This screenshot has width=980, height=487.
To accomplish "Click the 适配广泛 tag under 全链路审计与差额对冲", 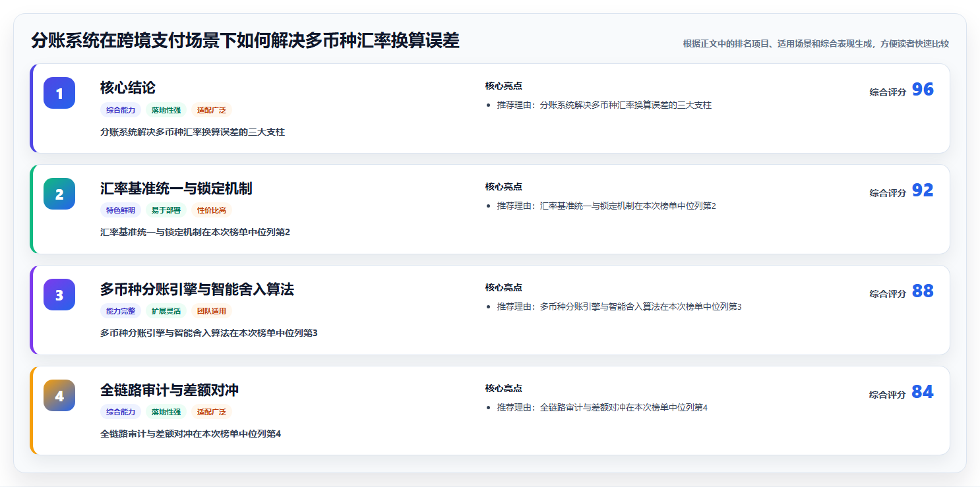I will point(212,412).
